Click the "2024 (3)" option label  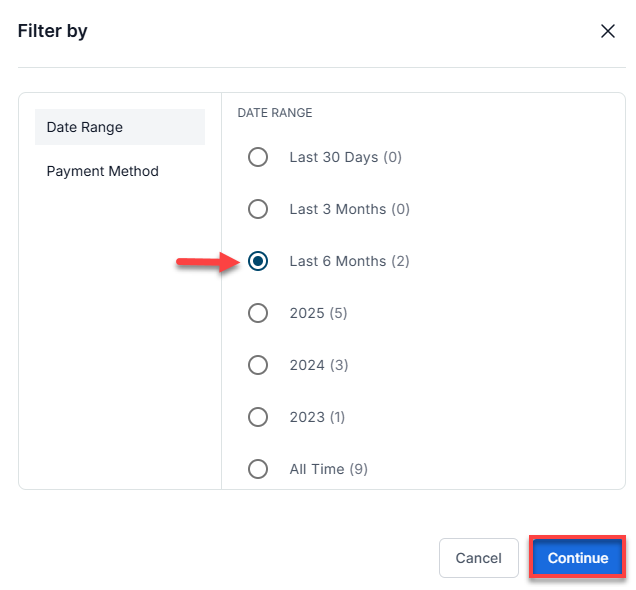(318, 365)
